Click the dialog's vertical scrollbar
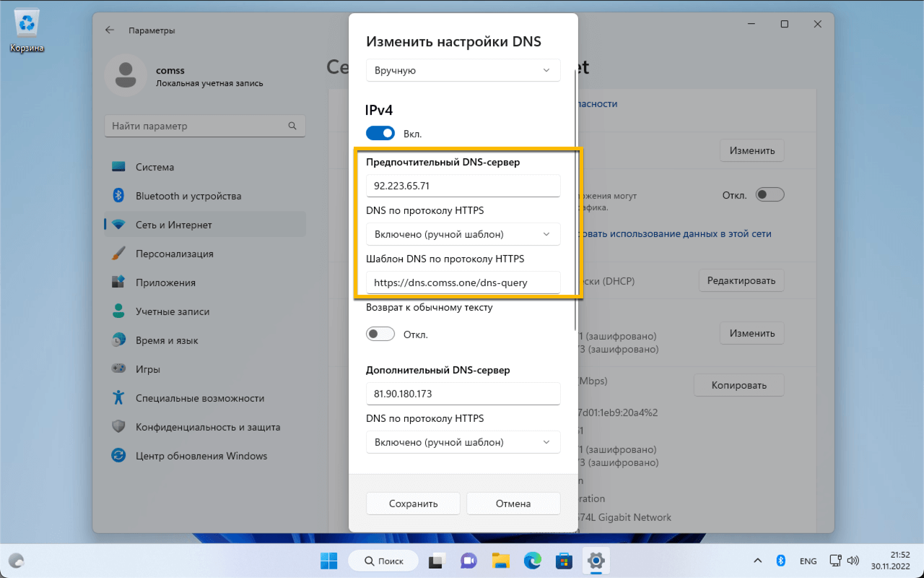Screen dimensions: 924x578 click(x=575, y=200)
